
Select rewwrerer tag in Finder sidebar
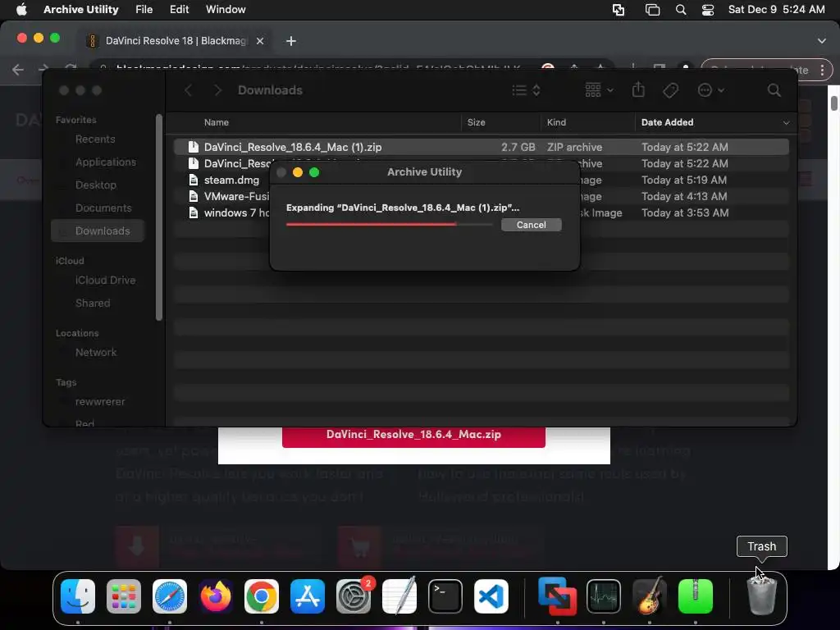point(99,402)
